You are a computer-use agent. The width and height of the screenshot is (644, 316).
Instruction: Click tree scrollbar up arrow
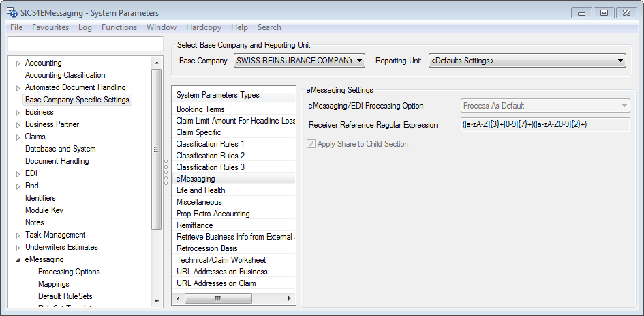click(156, 63)
